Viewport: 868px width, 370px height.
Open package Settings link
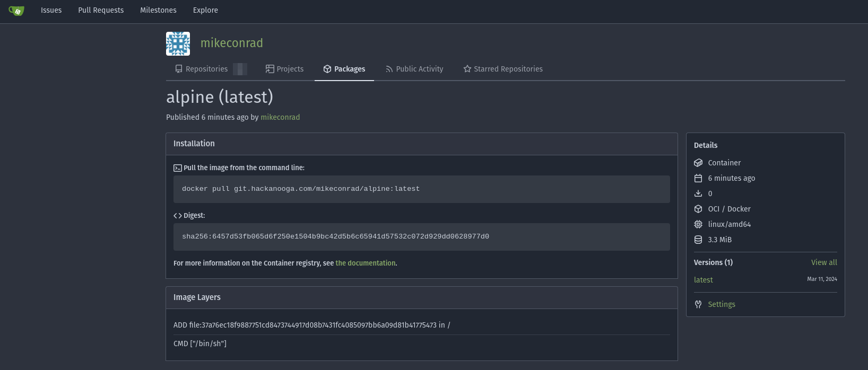tap(722, 304)
